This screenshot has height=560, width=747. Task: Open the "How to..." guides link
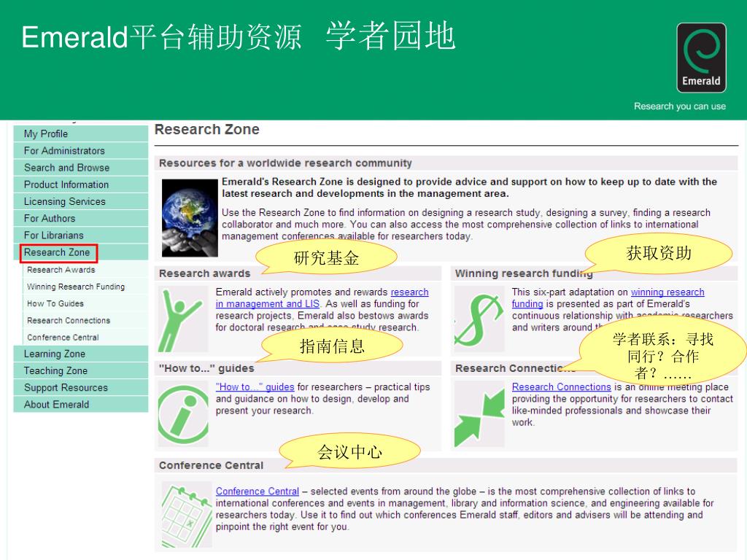(255, 387)
